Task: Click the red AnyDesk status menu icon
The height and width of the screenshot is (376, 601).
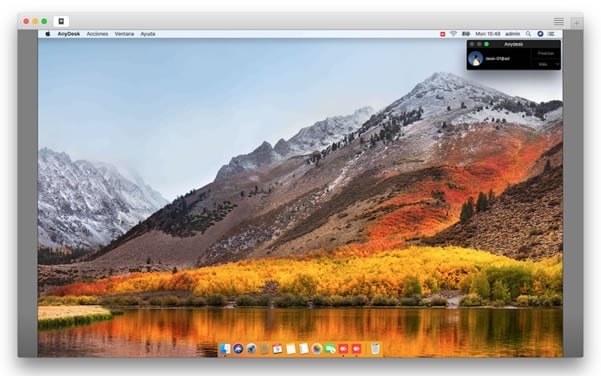Action: 442,34
